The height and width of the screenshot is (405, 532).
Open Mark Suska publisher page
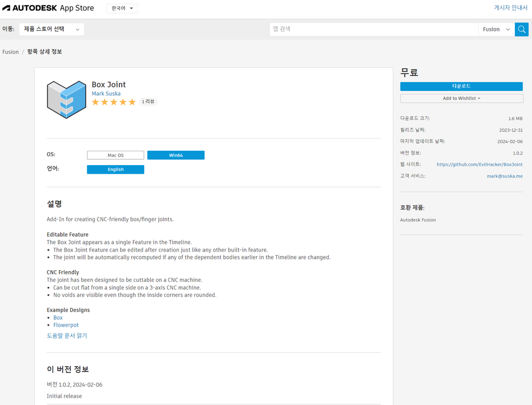tap(106, 93)
